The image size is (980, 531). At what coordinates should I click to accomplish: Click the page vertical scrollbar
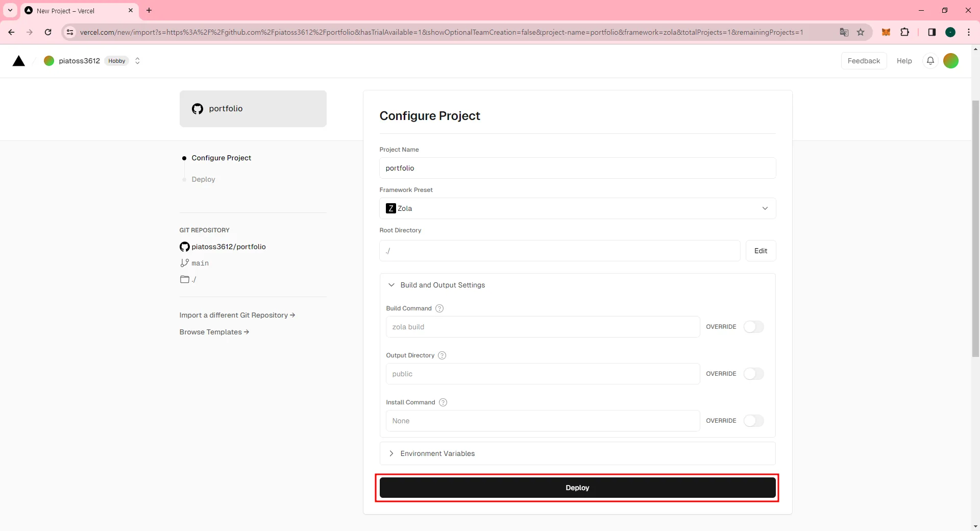(975, 229)
